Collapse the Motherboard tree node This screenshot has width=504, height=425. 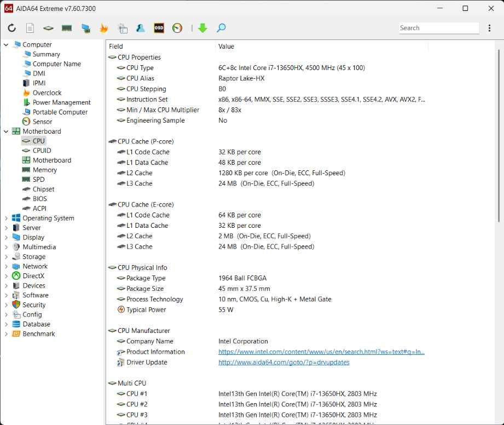click(6, 131)
